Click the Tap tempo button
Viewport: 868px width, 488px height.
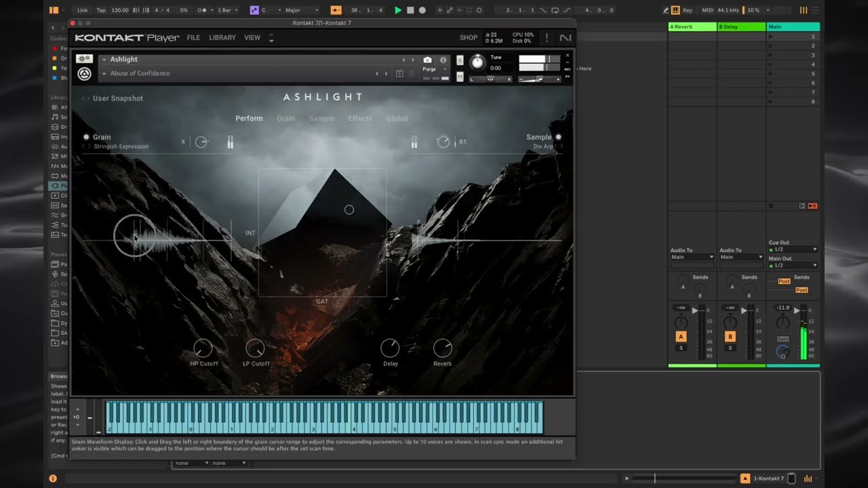point(101,10)
